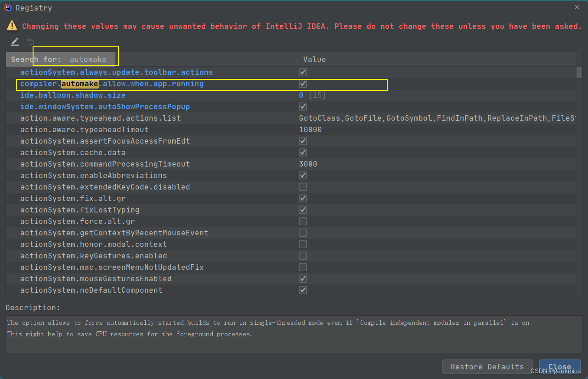Select actionSystem.mouseGesturesEnabled key
This screenshot has height=379, width=588.
pyautogui.click(x=96, y=279)
